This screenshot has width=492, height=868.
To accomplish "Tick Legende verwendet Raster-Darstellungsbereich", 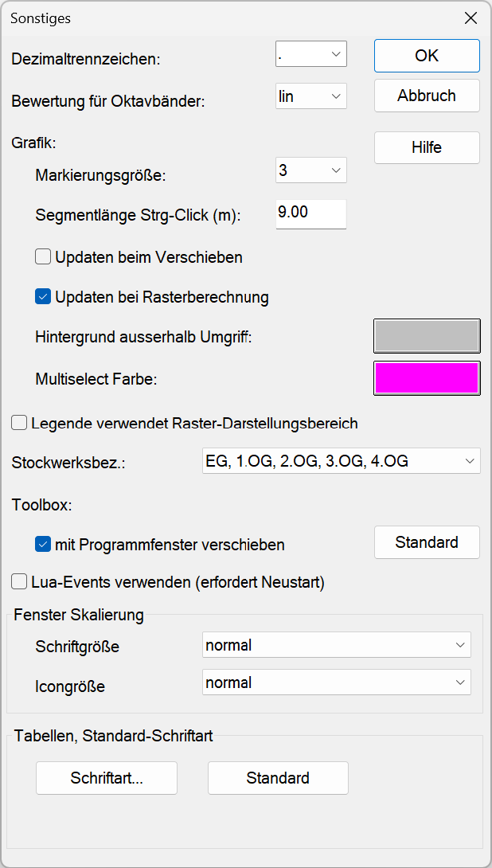I will 19,424.
